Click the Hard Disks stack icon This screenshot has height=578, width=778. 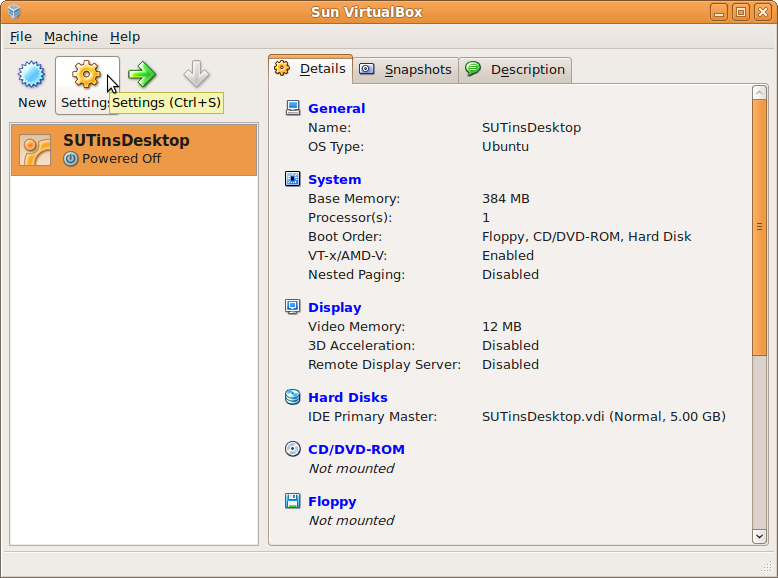[x=293, y=397]
